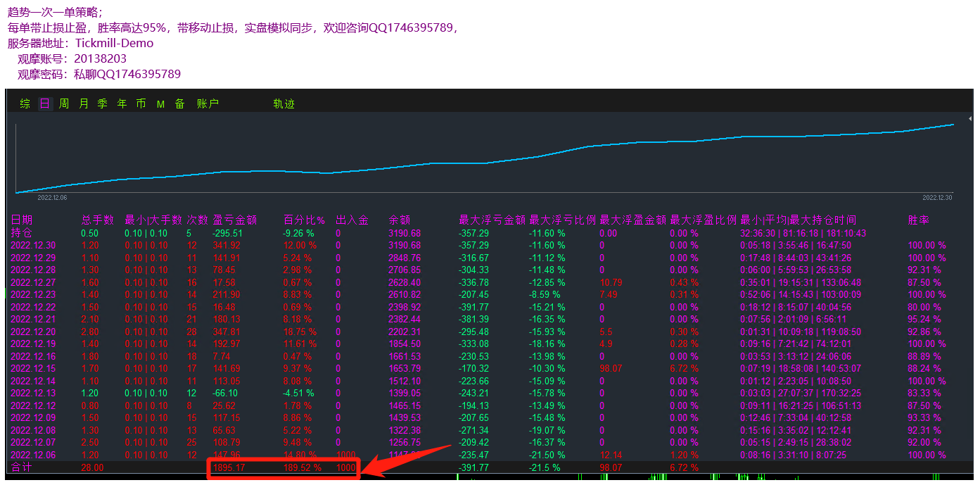
Task: Click the 盈亏金额 column header
Action: point(235,220)
